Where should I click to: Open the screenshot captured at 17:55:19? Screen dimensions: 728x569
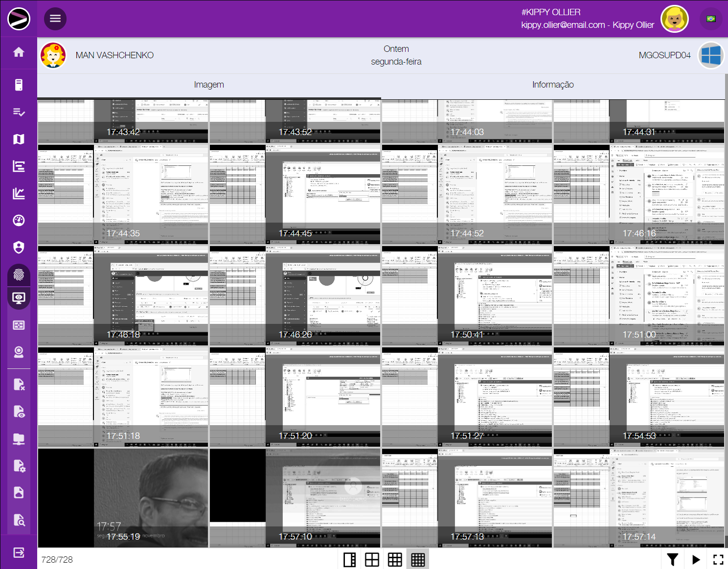coord(123,498)
